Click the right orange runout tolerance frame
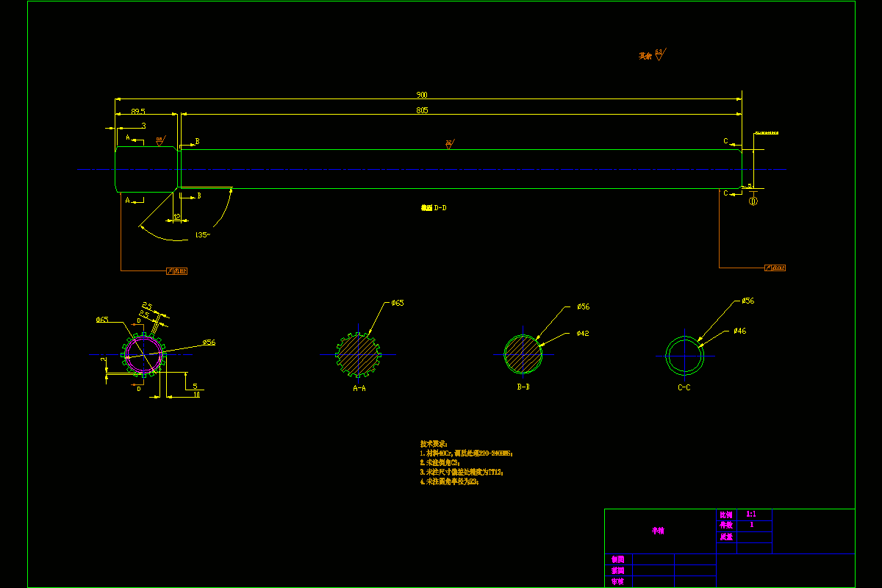Image resolution: width=882 pixels, height=588 pixels. (x=775, y=268)
